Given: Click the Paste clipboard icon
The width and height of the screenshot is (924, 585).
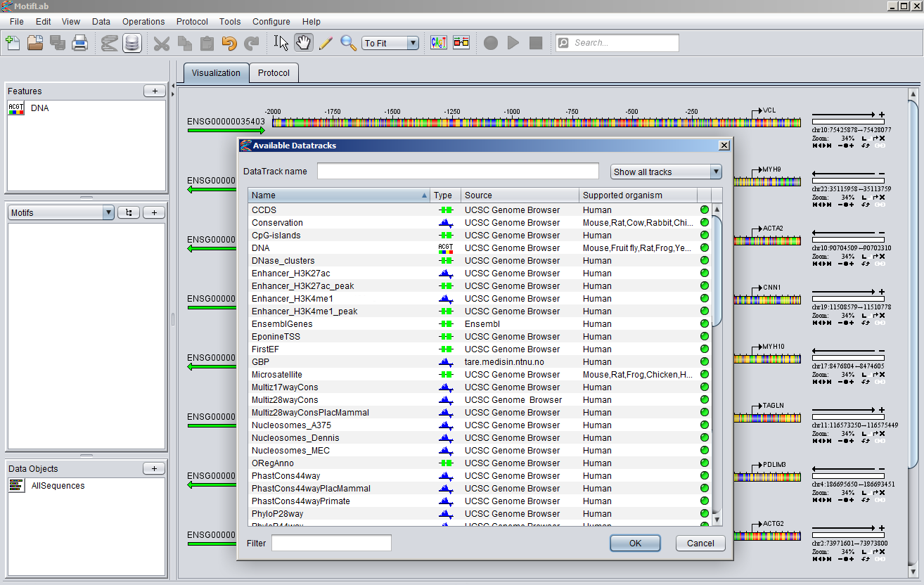Looking at the screenshot, I should 207,43.
